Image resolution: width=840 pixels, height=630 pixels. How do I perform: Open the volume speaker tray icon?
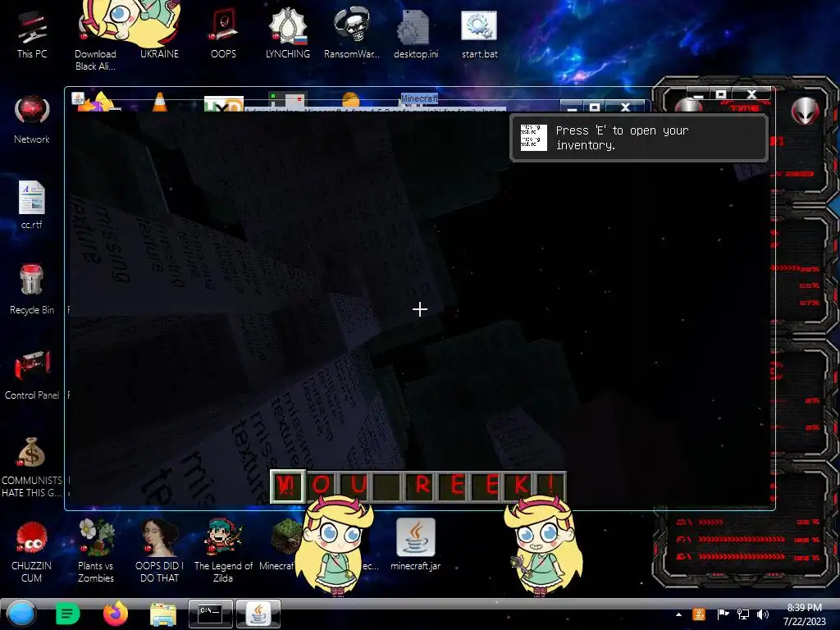763,614
